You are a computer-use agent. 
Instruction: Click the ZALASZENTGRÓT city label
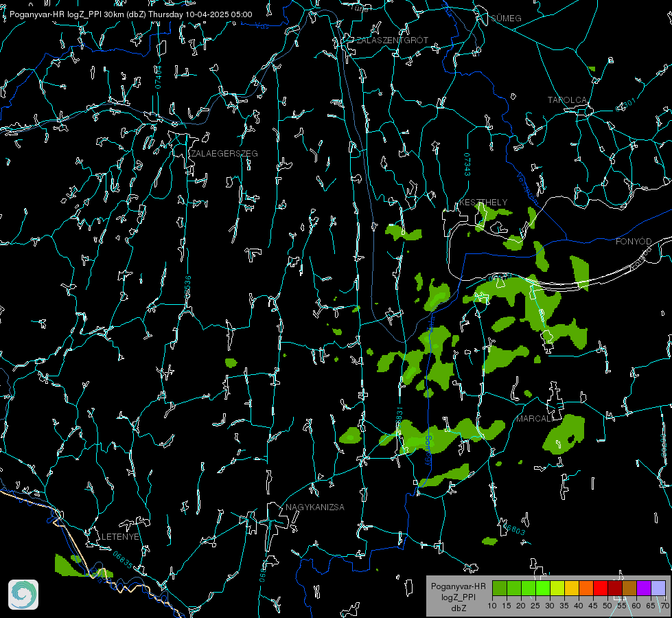pyautogui.click(x=392, y=41)
